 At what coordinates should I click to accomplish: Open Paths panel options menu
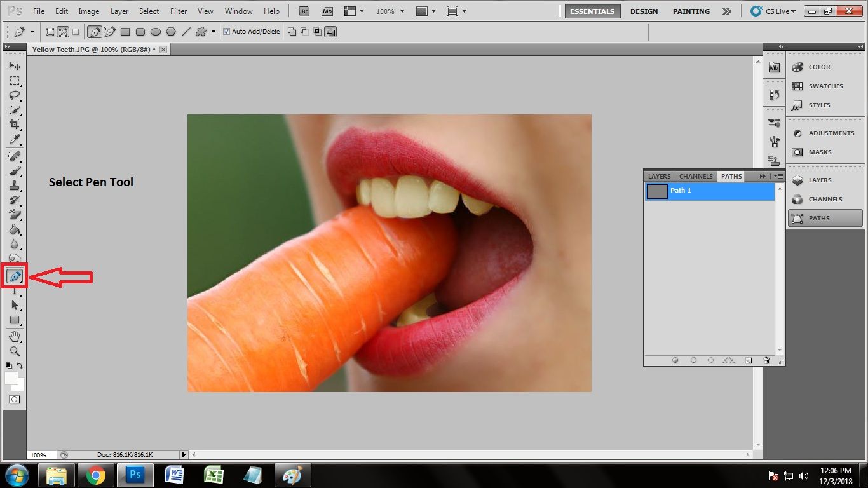(778, 176)
